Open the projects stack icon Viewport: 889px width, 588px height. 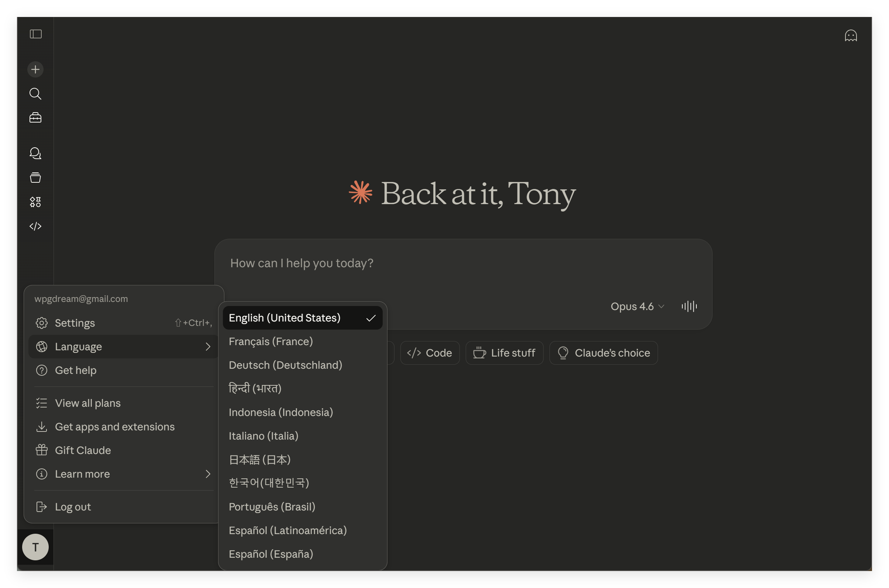click(x=36, y=178)
